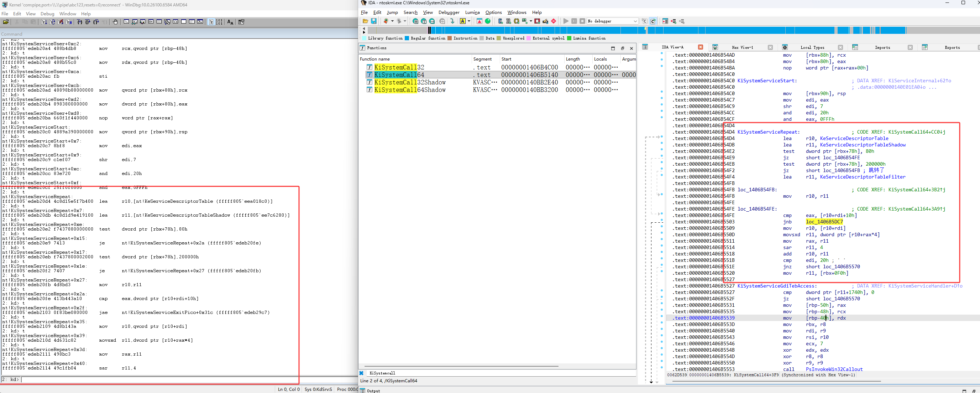Click IDA start process play button

(x=566, y=21)
